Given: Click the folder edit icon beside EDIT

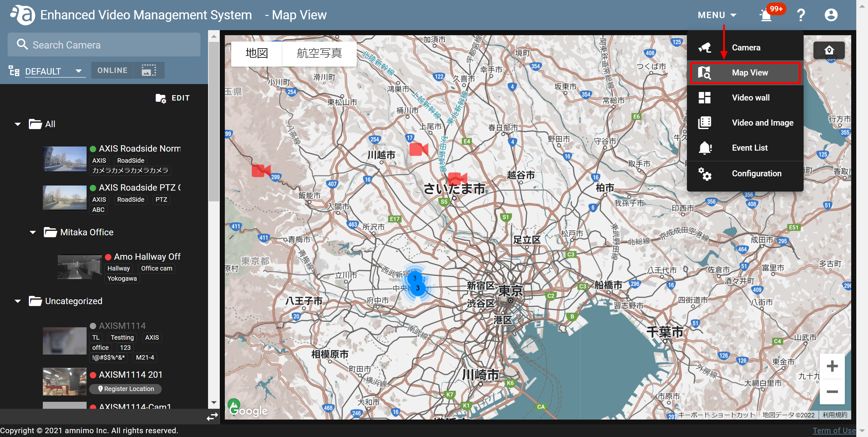Looking at the screenshot, I should tap(161, 98).
